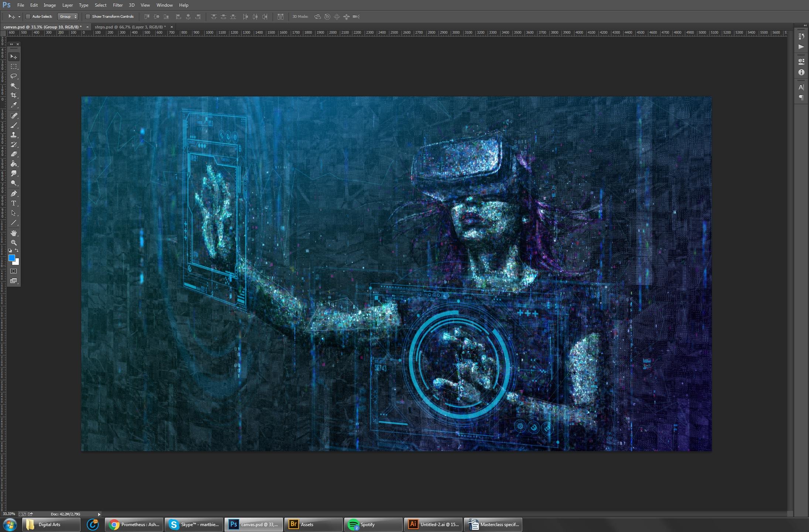Select the Crop tool
The height and width of the screenshot is (532, 809).
click(14, 95)
